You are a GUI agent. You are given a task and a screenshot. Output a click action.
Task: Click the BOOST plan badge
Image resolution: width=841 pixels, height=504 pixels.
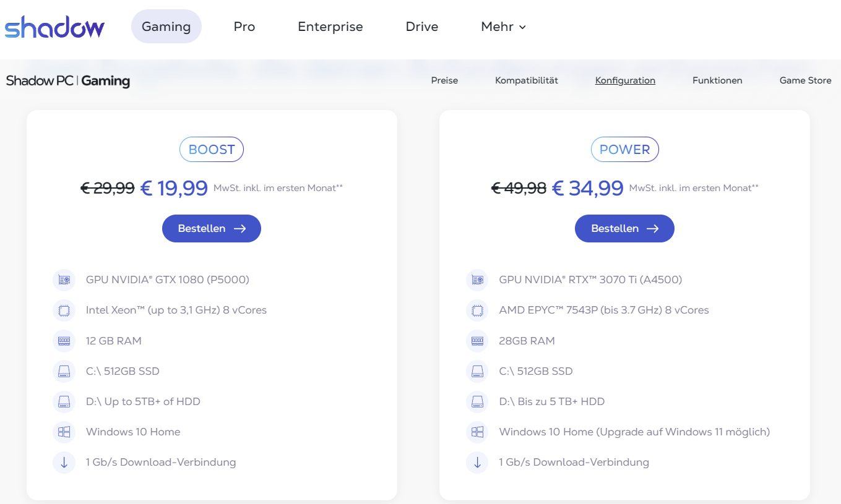tap(212, 150)
